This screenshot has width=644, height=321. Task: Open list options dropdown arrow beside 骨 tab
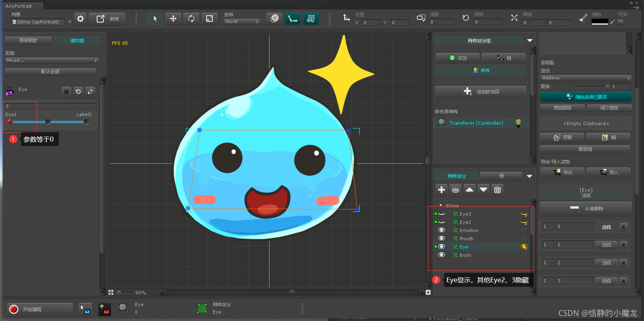[529, 176]
